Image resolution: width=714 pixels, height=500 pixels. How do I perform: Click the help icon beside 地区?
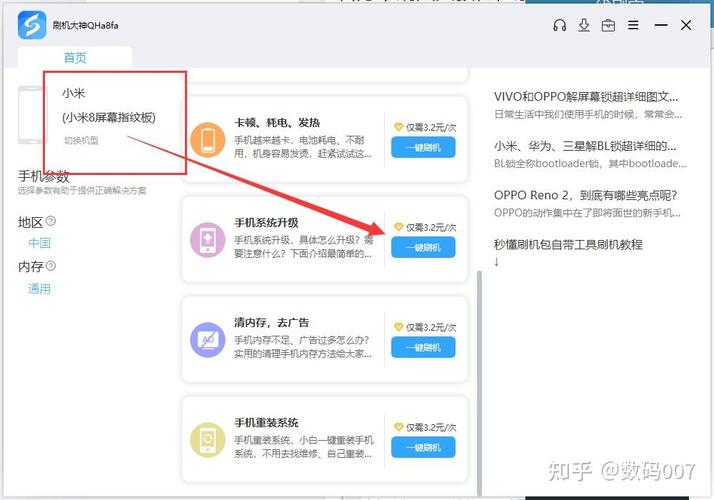[51, 221]
